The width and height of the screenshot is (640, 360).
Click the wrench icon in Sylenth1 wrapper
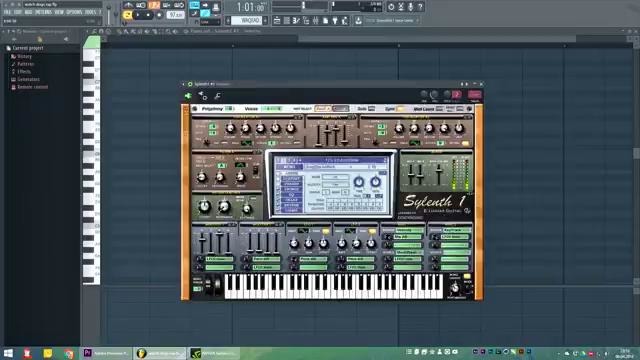click(218, 96)
